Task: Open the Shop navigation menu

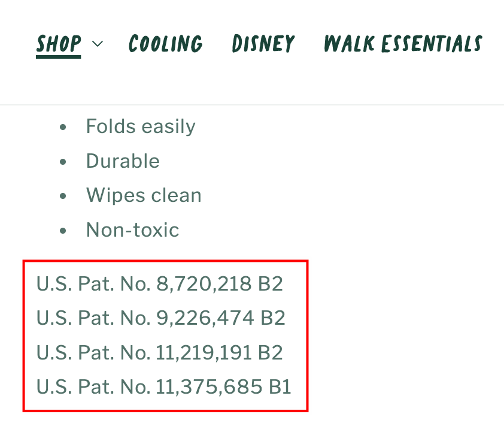Action: point(59,44)
